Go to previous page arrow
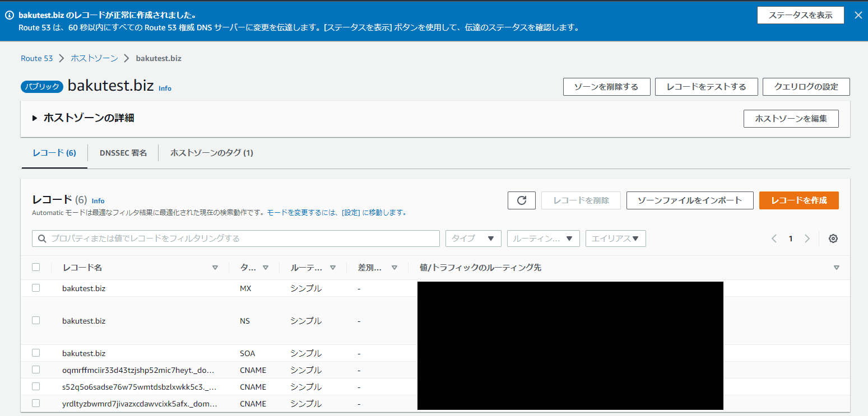 pos(774,239)
